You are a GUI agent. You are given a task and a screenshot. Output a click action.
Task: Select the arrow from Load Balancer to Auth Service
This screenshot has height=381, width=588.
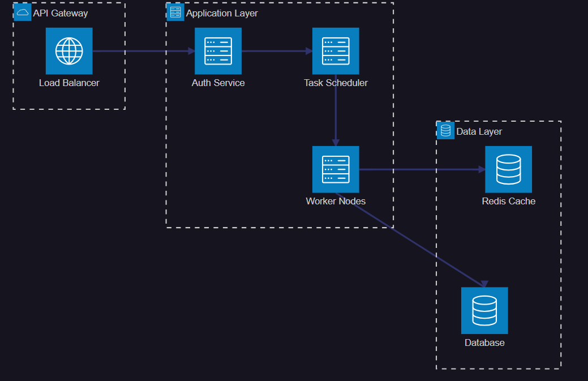coord(144,51)
